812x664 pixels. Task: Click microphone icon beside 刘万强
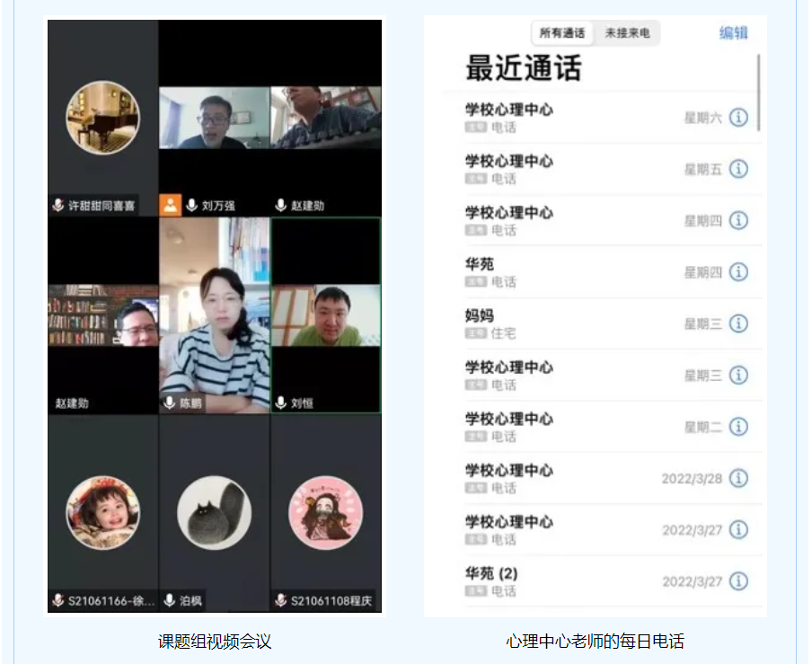[191, 205]
